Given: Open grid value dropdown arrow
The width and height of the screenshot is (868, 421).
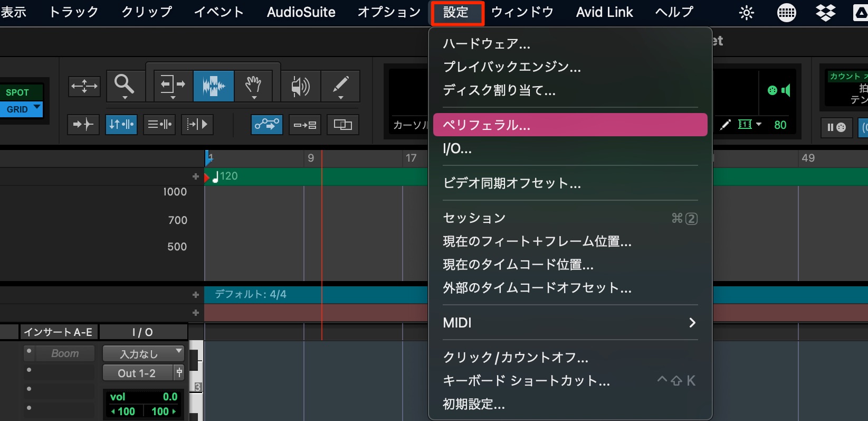Looking at the screenshot, I should 759,125.
